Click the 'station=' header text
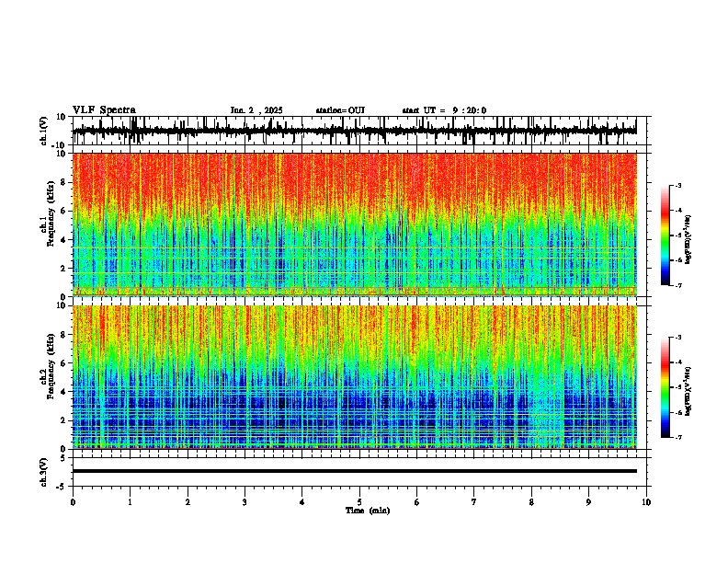The image size is (728, 563). tap(332, 110)
